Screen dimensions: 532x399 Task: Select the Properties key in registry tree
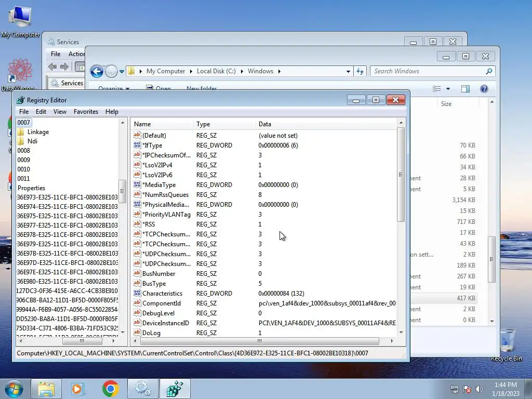pyautogui.click(x=31, y=188)
